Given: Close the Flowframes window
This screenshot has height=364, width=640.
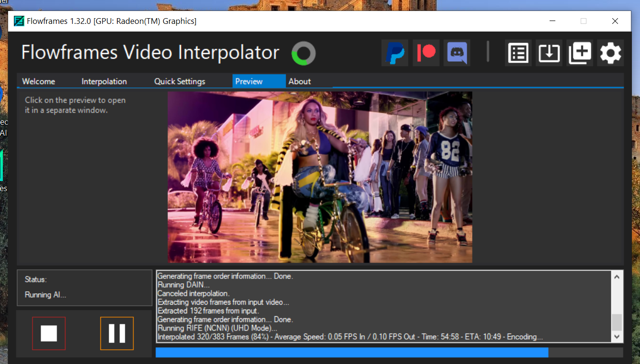Looking at the screenshot, I should coord(615,21).
